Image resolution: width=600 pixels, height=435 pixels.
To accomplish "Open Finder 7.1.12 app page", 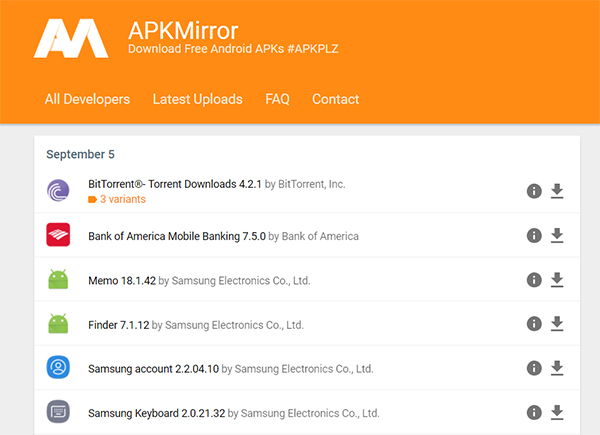I will 125,324.
